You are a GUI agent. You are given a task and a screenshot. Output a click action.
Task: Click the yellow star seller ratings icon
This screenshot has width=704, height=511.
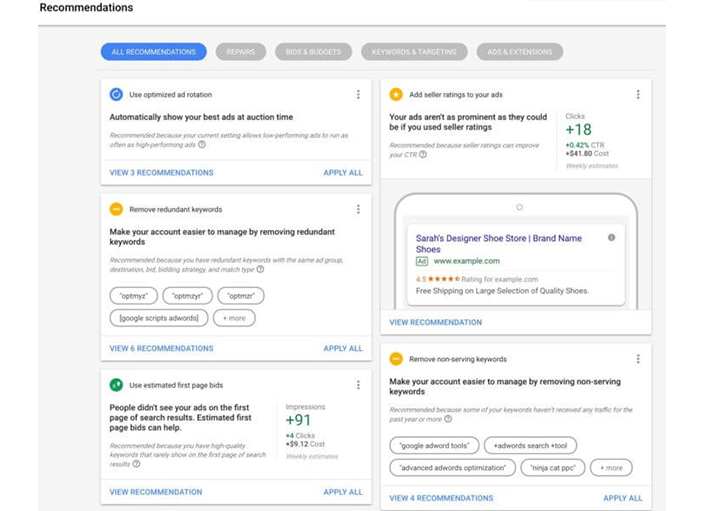pos(396,95)
